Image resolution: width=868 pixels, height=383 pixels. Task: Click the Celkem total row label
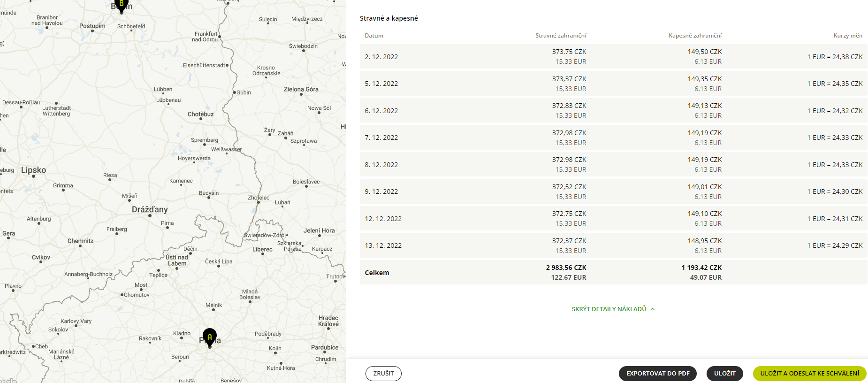pos(377,273)
